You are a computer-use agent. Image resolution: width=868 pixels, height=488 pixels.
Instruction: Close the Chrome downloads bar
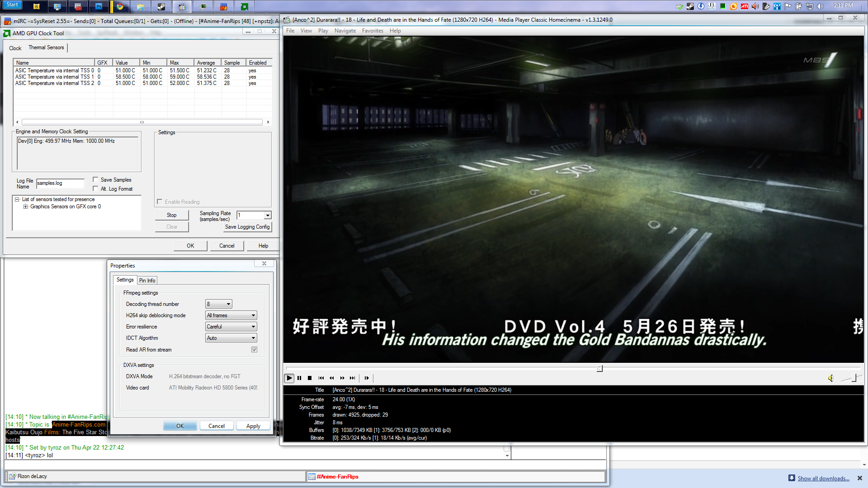coord(860,478)
